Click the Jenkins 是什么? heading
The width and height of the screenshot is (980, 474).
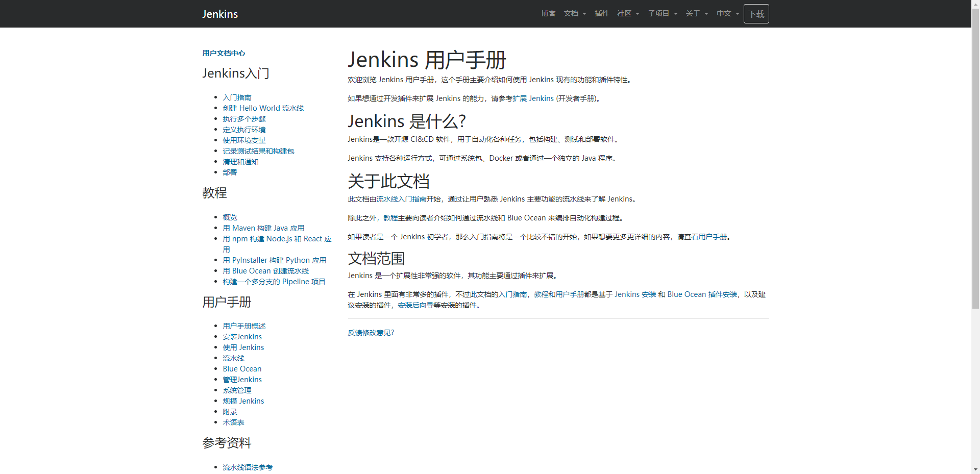click(x=407, y=121)
